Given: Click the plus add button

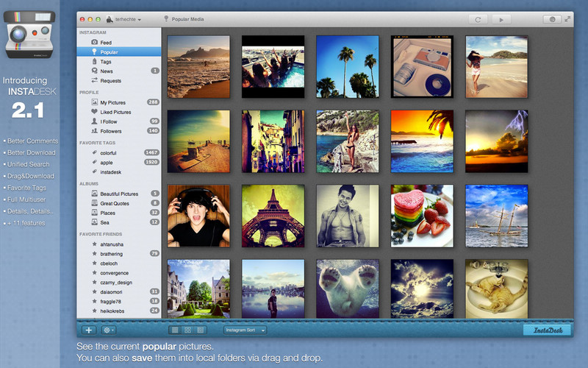Looking at the screenshot, I should click(x=89, y=330).
